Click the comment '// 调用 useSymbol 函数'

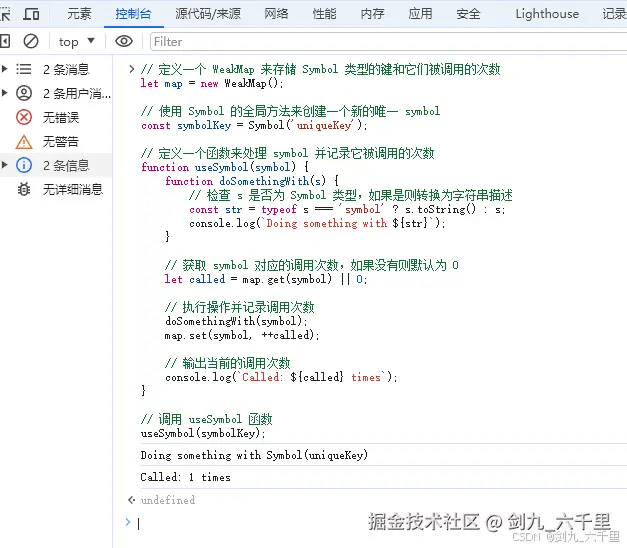pyautogui.click(x=206, y=419)
